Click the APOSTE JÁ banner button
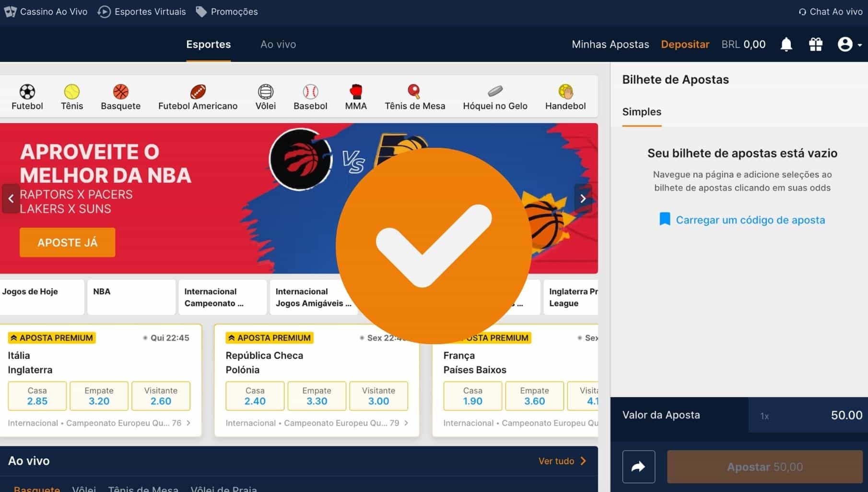The height and width of the screenshot is (492, 868). tap(67, 242)
